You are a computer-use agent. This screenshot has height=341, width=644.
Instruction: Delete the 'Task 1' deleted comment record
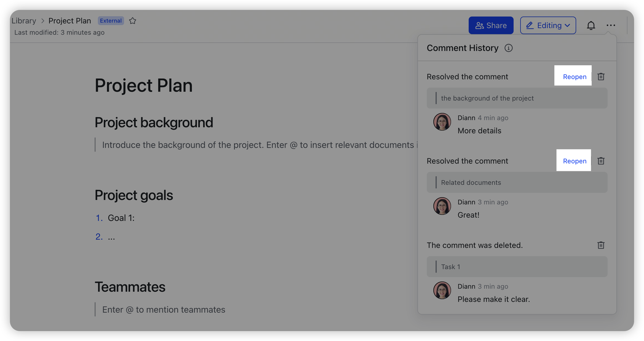[601, 245]
